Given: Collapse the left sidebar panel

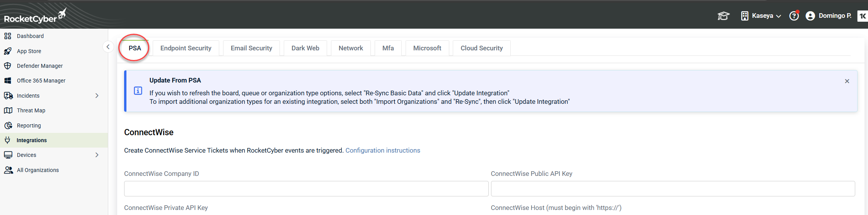Looking at the screenshot, I should click(x=108, y=47).
